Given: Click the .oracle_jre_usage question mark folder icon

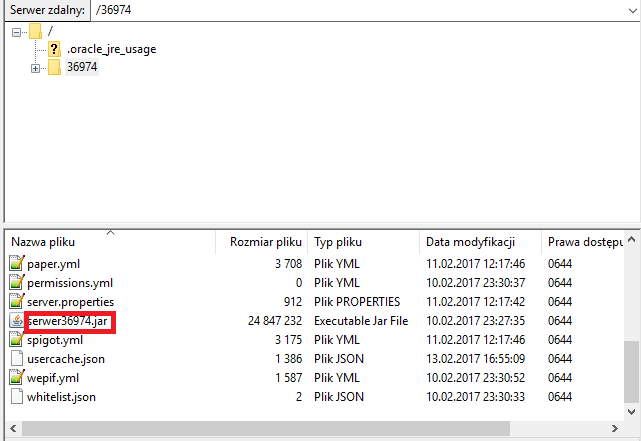Looking at the screenshot, I should pos(54,49).
